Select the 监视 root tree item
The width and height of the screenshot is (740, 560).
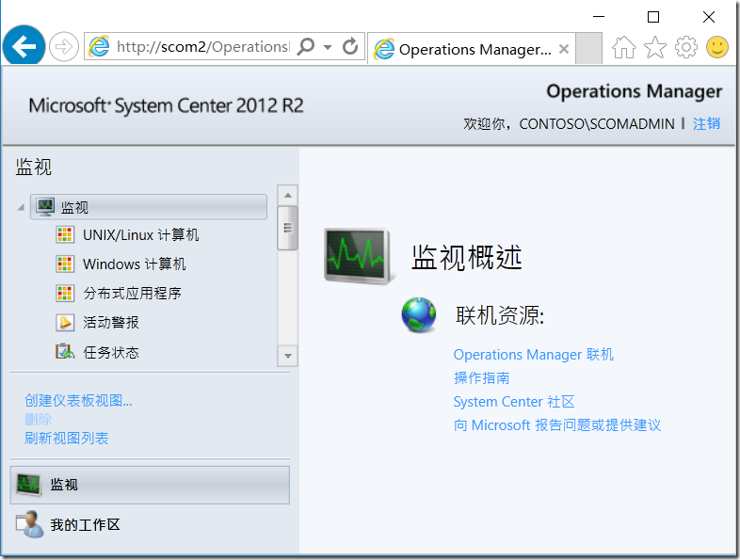click(x=149, y=207)
